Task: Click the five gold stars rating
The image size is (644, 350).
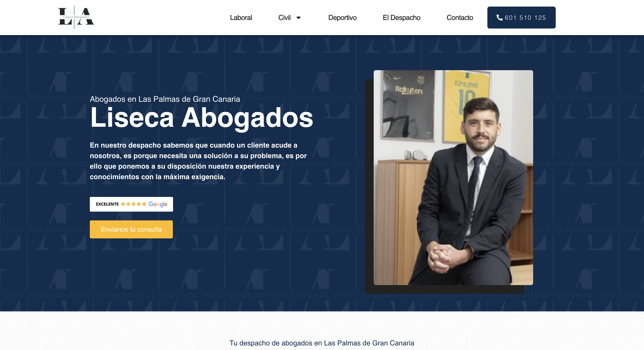Action: coord(133,204)
